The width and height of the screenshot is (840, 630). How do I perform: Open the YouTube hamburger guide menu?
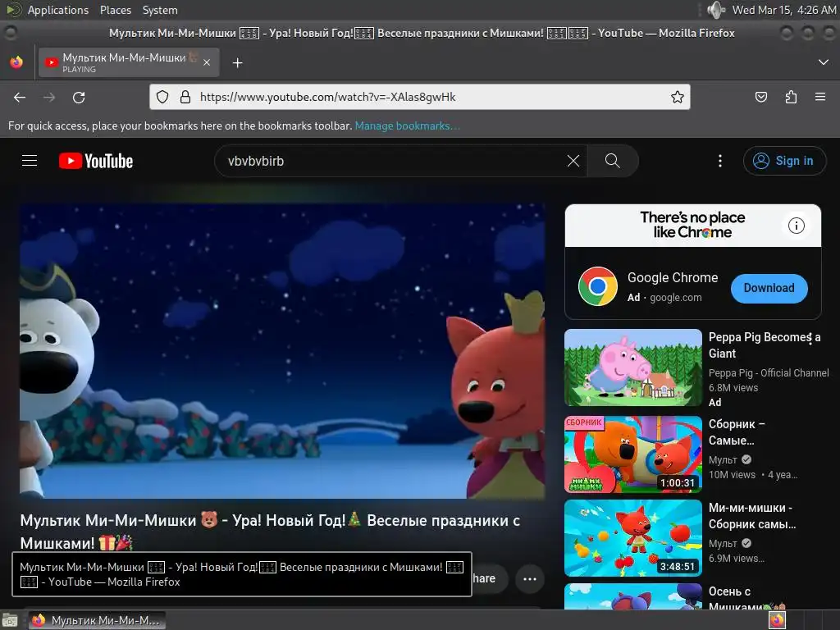point(30,161)
